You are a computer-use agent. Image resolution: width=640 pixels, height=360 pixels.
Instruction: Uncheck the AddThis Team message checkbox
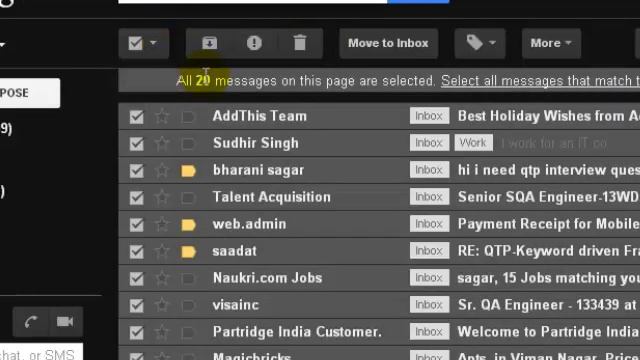[x=137, y=117]
